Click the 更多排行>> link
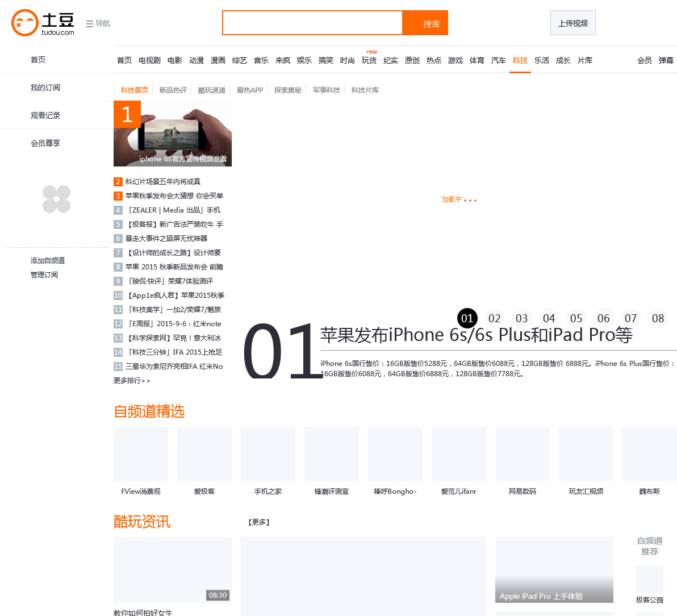The height and width of the screenshot is (616, 677). pyautogui.click(x=132, y=381)
